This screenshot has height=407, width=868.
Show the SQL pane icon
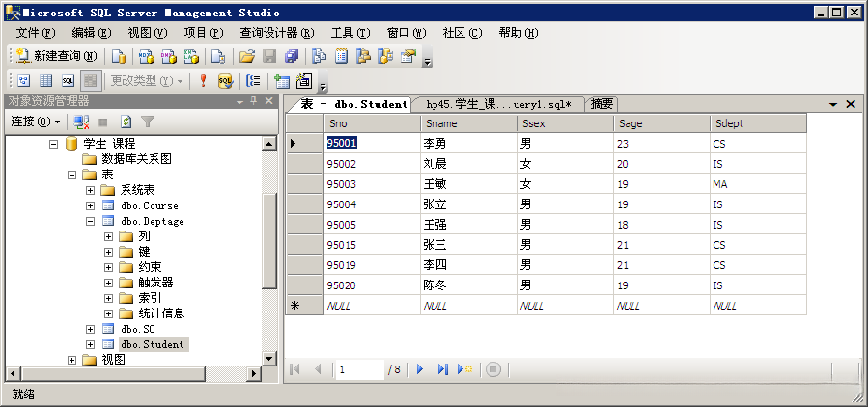click(68, 81)
